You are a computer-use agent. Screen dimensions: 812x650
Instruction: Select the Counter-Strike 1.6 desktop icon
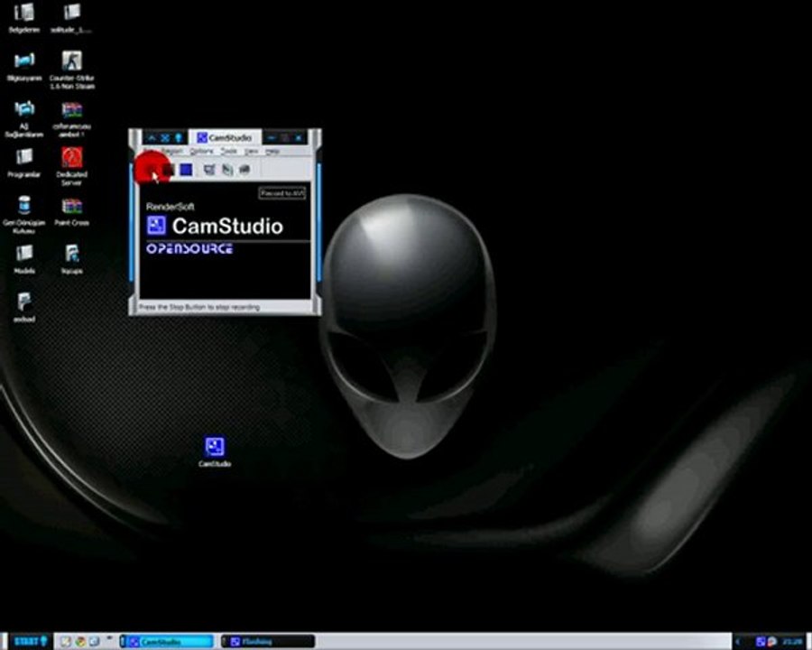pyautogui.click(x=72, y=62)
